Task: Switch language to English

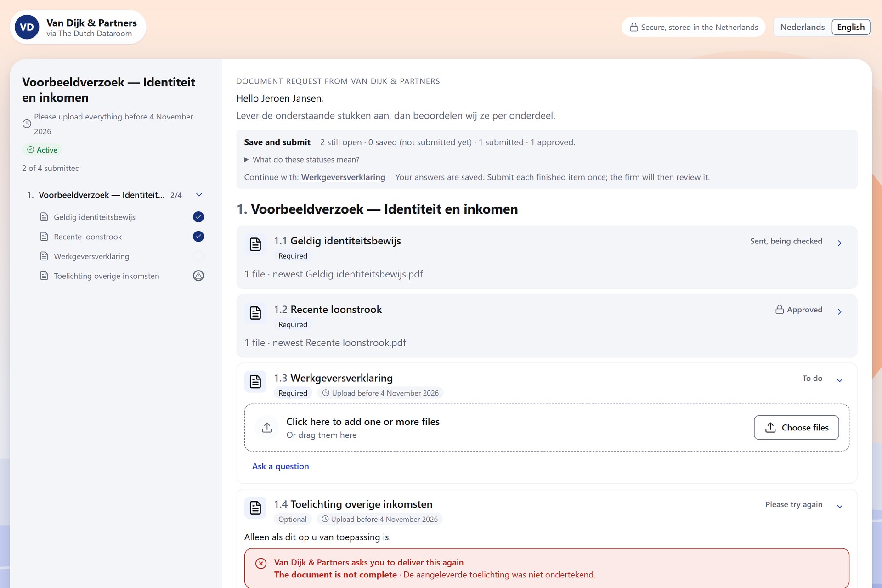Action: point(851,27)
